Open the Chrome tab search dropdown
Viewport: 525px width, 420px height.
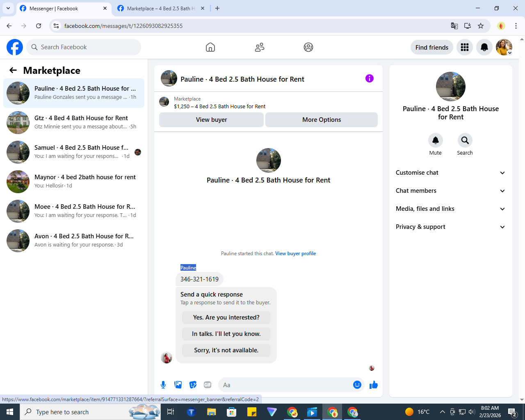[x=8, y=8]
